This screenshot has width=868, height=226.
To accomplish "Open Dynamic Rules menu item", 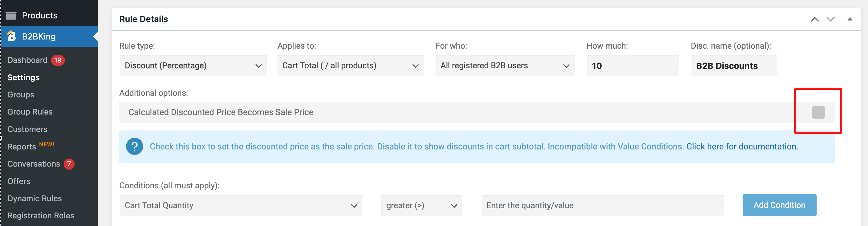I will pyautogui.click(x=35, y=198).
